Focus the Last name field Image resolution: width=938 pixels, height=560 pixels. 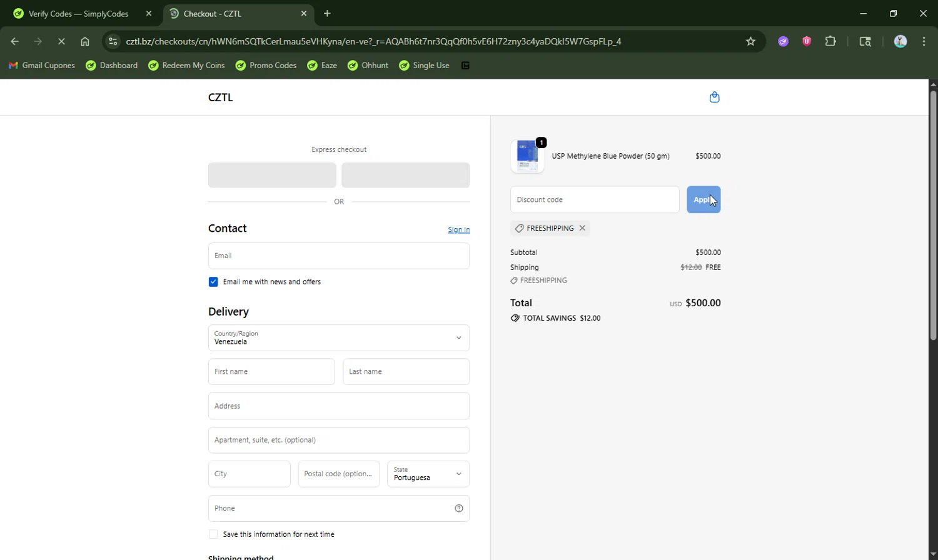[406, 371]
